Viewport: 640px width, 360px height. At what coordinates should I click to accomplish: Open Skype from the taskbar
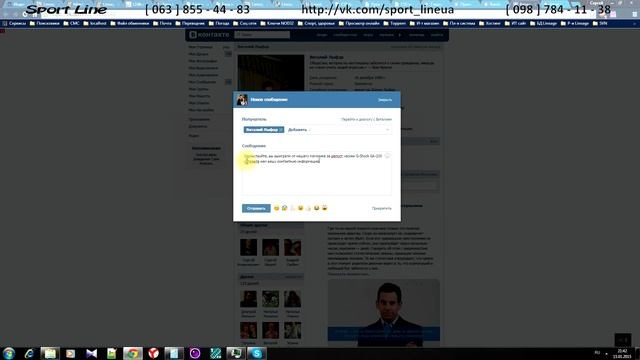pos(257,353)
